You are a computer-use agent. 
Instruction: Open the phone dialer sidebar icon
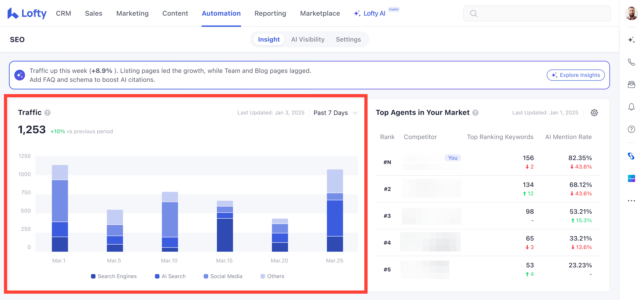[631, 62]
